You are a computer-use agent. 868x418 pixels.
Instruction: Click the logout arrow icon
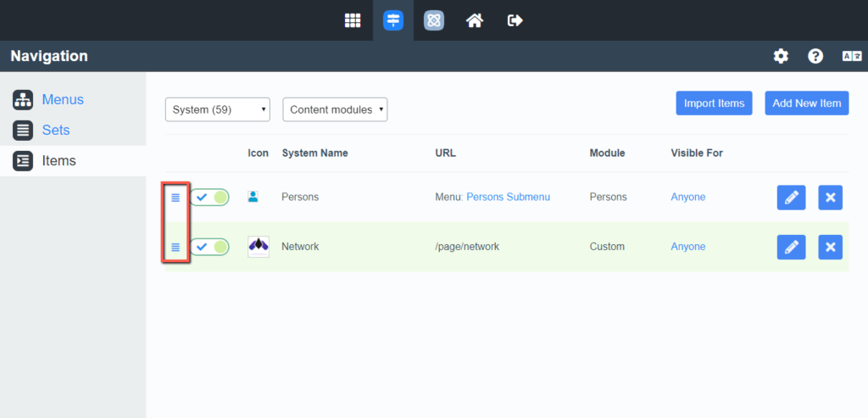pos(515,20)
